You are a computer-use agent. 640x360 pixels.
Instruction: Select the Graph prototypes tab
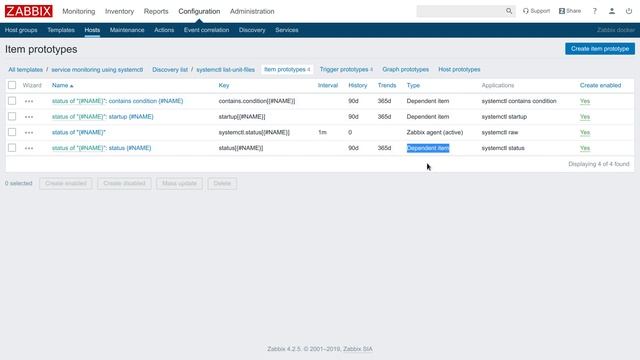point(406,69)
